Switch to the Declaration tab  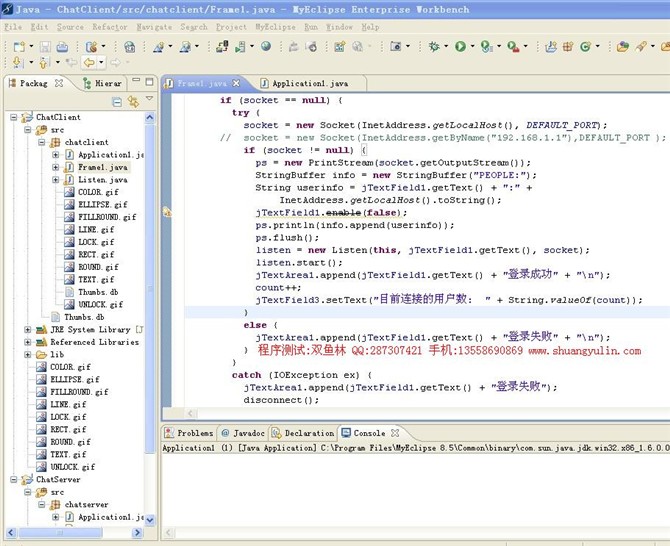[x=303, y=433]
